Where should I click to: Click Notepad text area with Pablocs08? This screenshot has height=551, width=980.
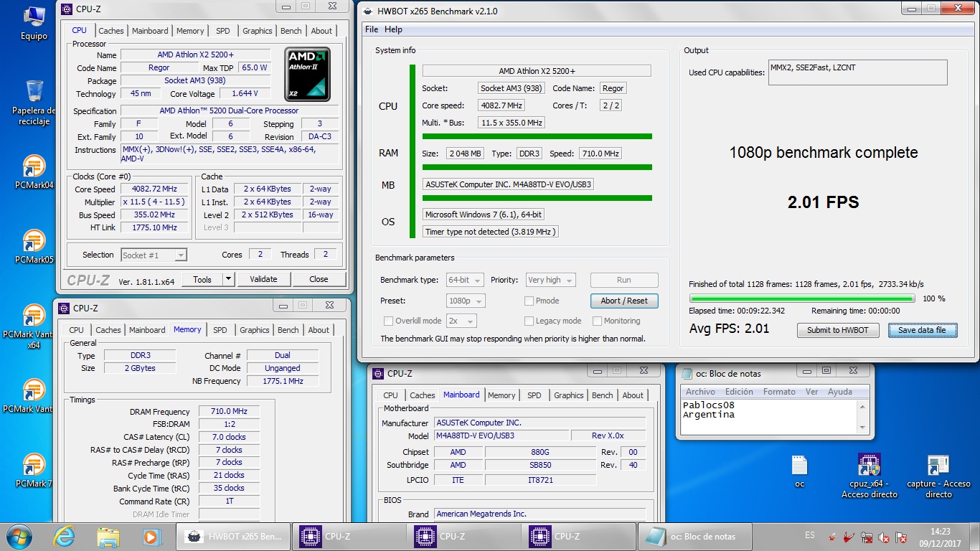(768, 416)
